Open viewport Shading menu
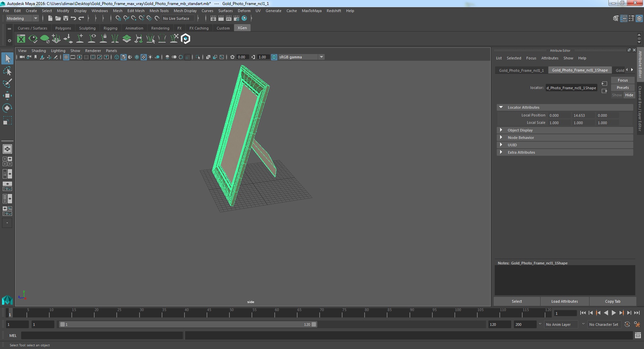Screen dimensions: 644x349 click(x=39, y=51)
